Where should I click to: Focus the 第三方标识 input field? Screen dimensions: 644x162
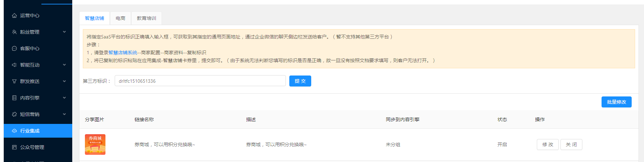click(200, 81)
